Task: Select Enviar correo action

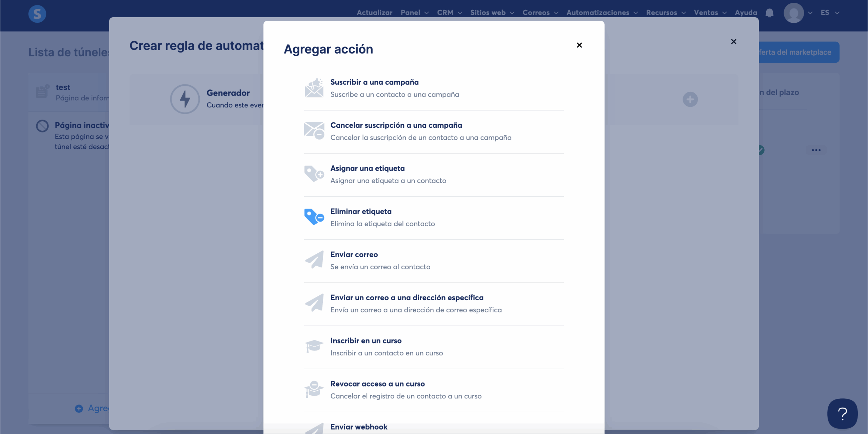Action: (434, 261)
